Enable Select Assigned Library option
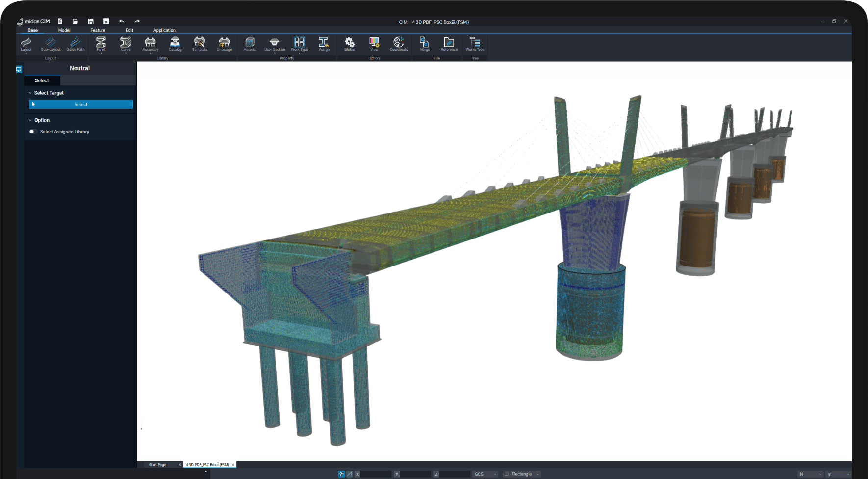 [x=33, y=132]
